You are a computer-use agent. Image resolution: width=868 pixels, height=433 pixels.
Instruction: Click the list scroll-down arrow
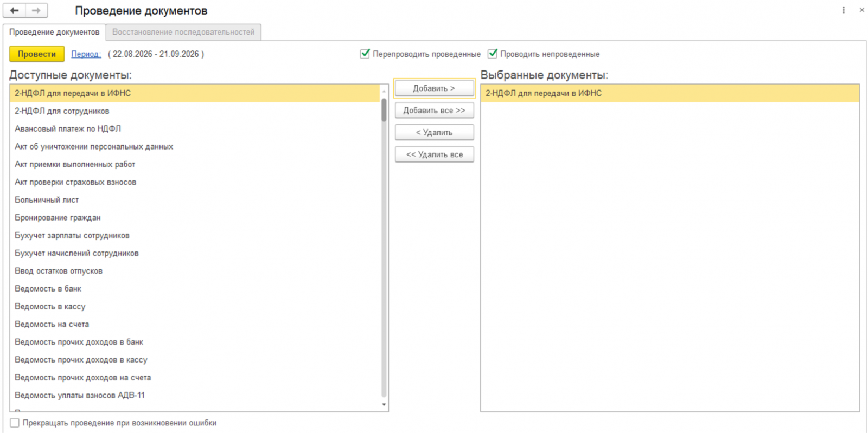384,404
